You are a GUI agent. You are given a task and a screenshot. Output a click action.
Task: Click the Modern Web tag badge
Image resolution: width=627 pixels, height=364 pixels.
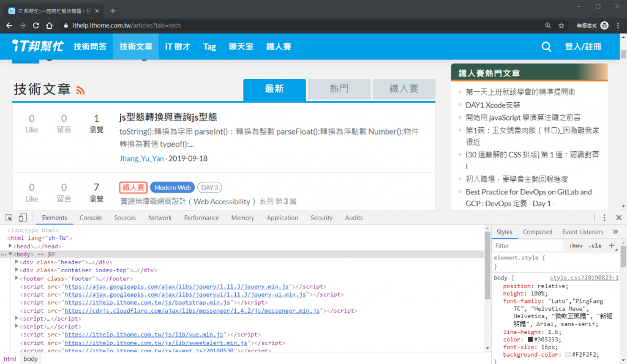pyautogui.click(x=172, y=187)
